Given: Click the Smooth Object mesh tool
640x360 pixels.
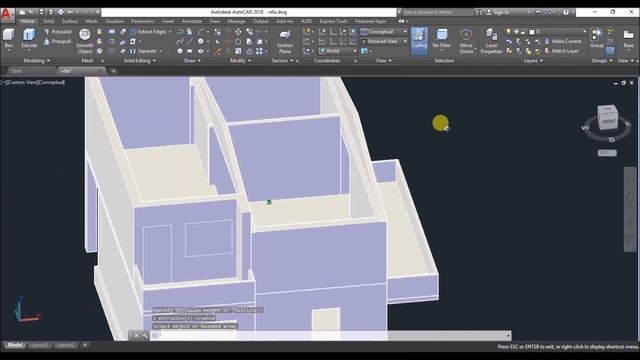Looking at the screenshot, I should pos(84,41).
